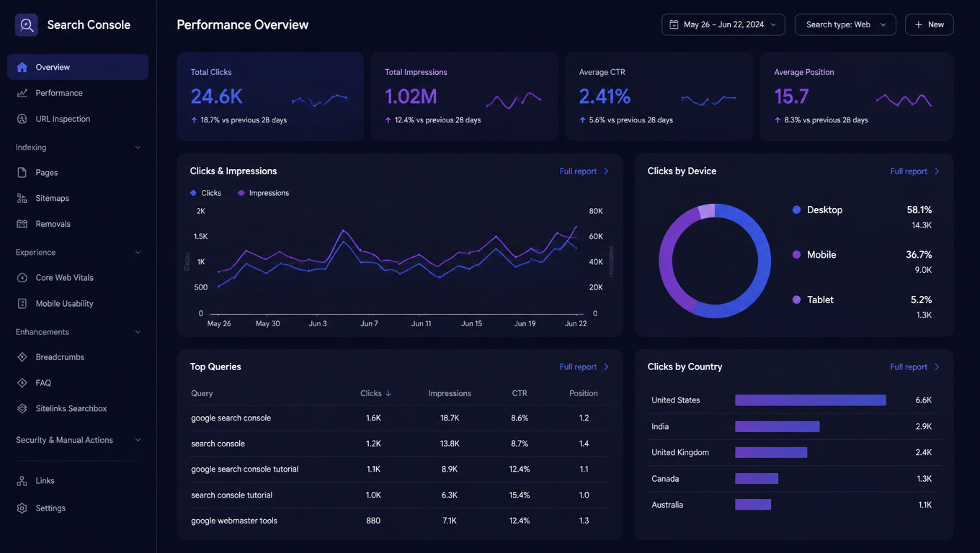This screenshot has width=980, height=553.
Task: Click the 'google webmaster tools' query
Action: (234, 521)
